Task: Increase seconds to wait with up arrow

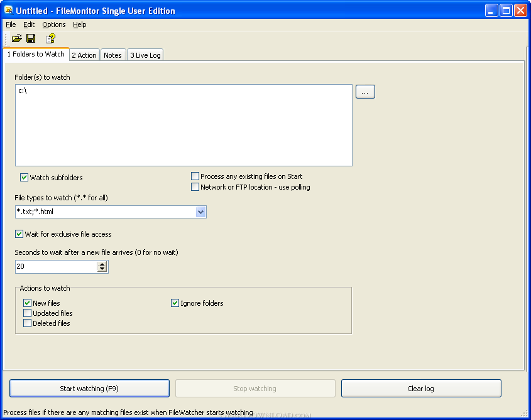Action: (102, 264)
